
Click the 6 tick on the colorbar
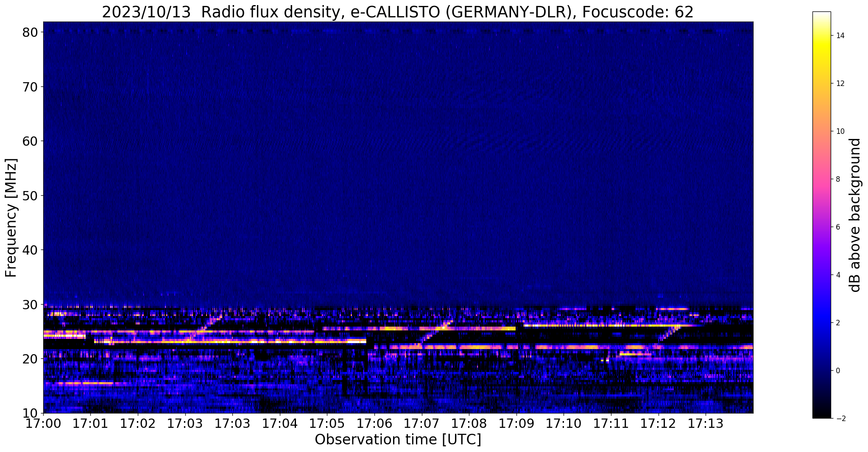click(837, 227)
